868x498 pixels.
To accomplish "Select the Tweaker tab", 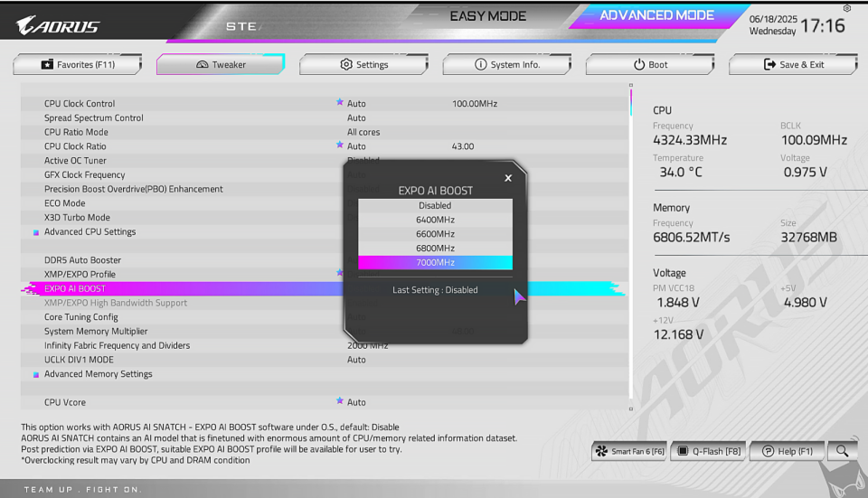I will pos(221,64).
